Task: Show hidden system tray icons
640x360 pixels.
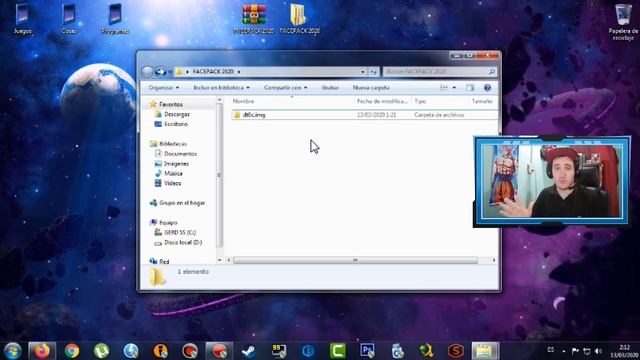Action: coord(564,351)
